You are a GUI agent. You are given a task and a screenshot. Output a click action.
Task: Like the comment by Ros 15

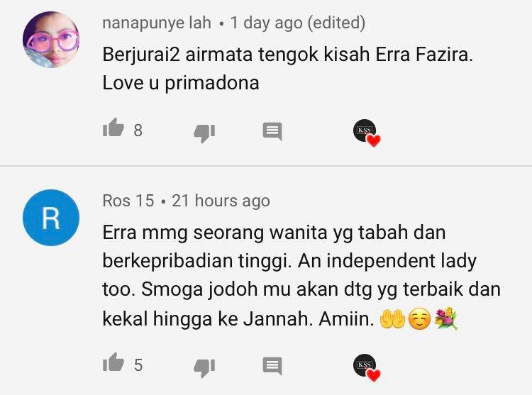point(113,362)
